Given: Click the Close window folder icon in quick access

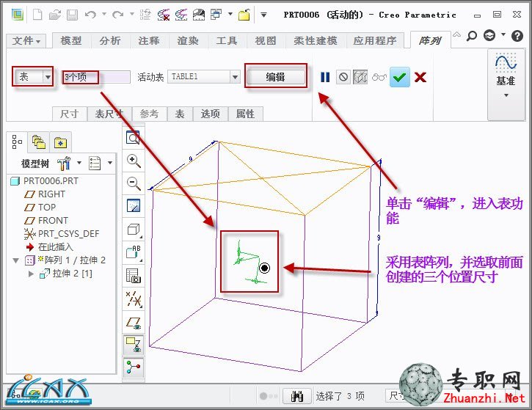Looking at the screenshot, I should [x=244, y=15].
